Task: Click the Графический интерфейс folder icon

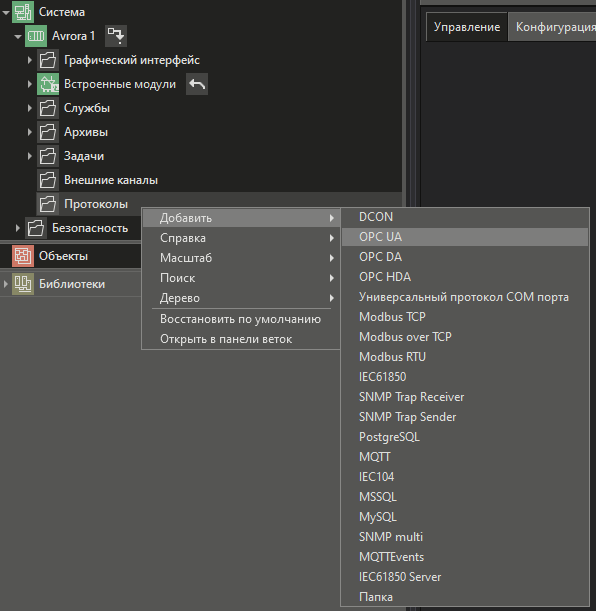Action: point(48,60)
